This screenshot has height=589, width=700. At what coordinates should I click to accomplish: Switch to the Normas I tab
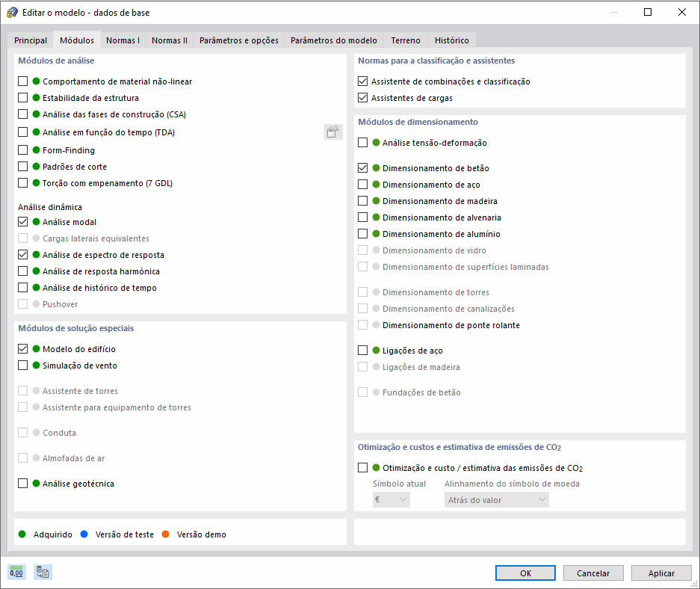click(x=123, y=40)
